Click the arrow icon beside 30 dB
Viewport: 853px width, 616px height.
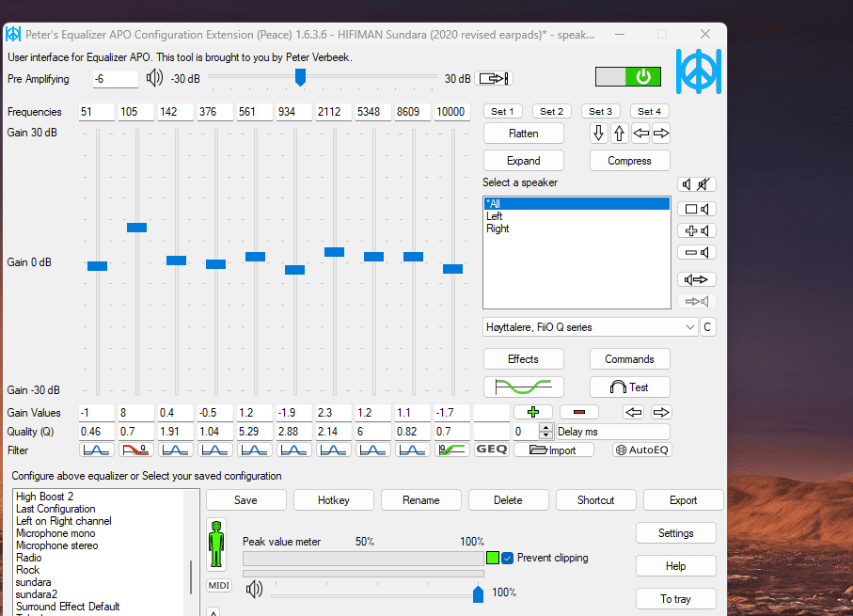pyautogui.click(x=494, y=78)
